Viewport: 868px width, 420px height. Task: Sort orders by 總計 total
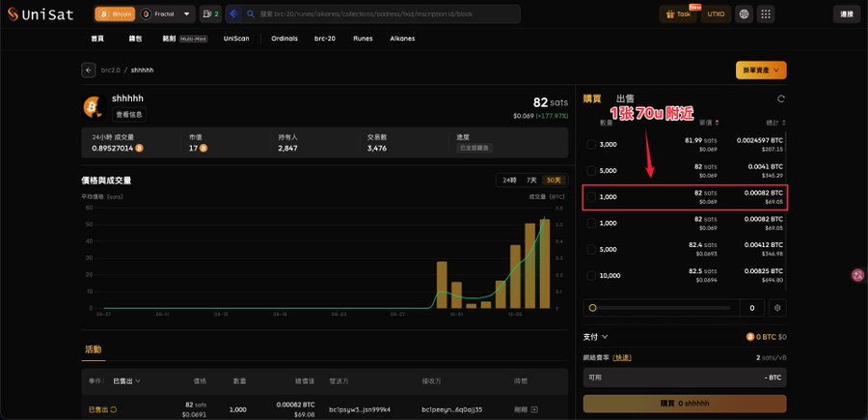coord(775,123)
